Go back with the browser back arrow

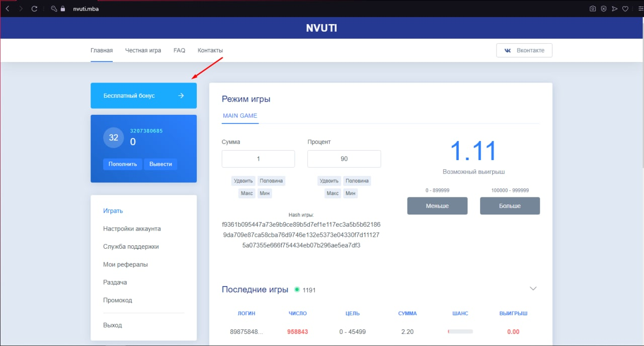8,9
